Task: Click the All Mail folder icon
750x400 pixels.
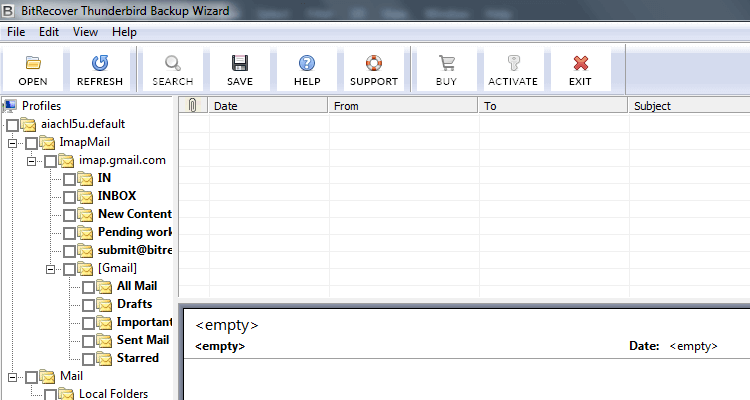Action: point(104,287)
